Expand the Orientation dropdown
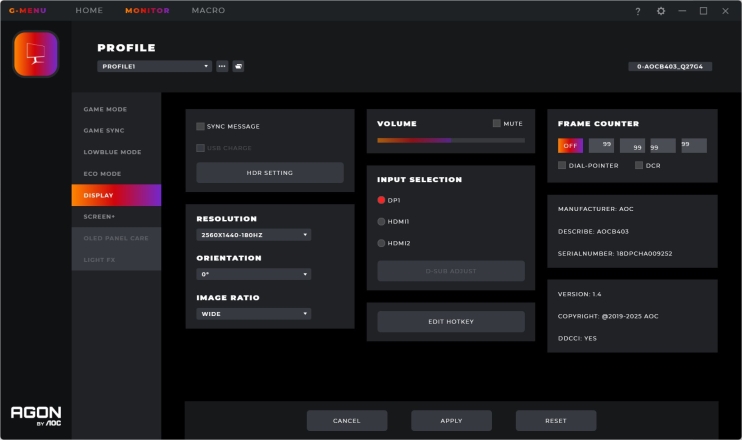This screenshot has width=742, height=440. coord(254,274)
